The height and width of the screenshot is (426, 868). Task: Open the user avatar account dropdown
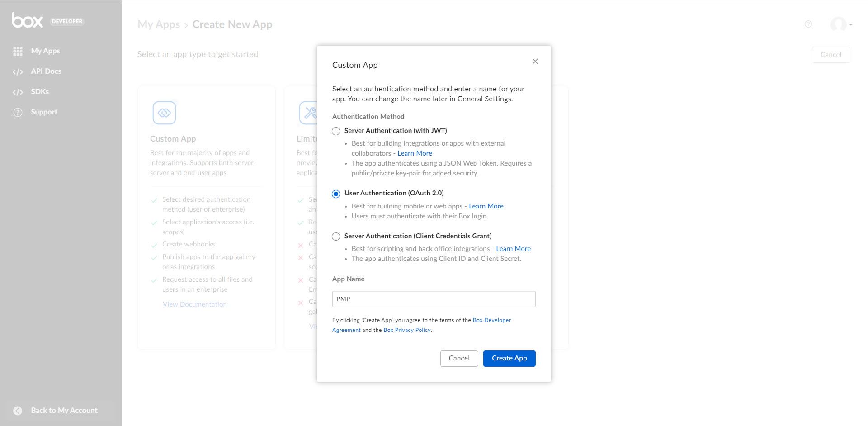tap(841, 24)
